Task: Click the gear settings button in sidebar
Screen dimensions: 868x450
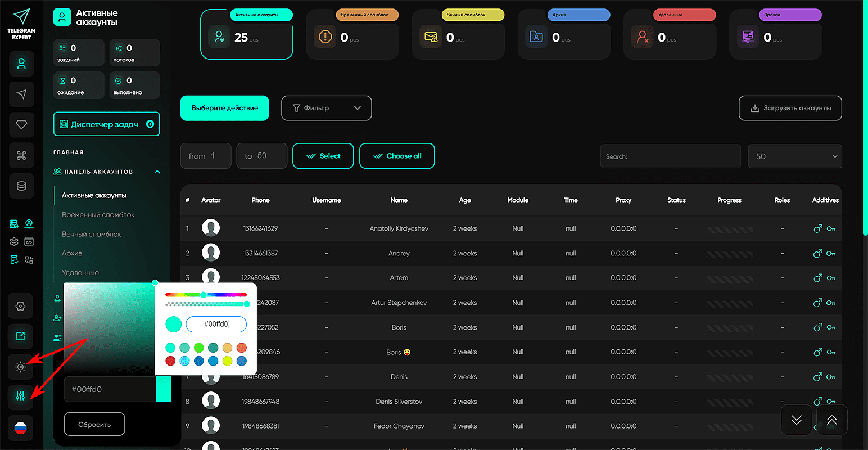Action: (21, 306)
